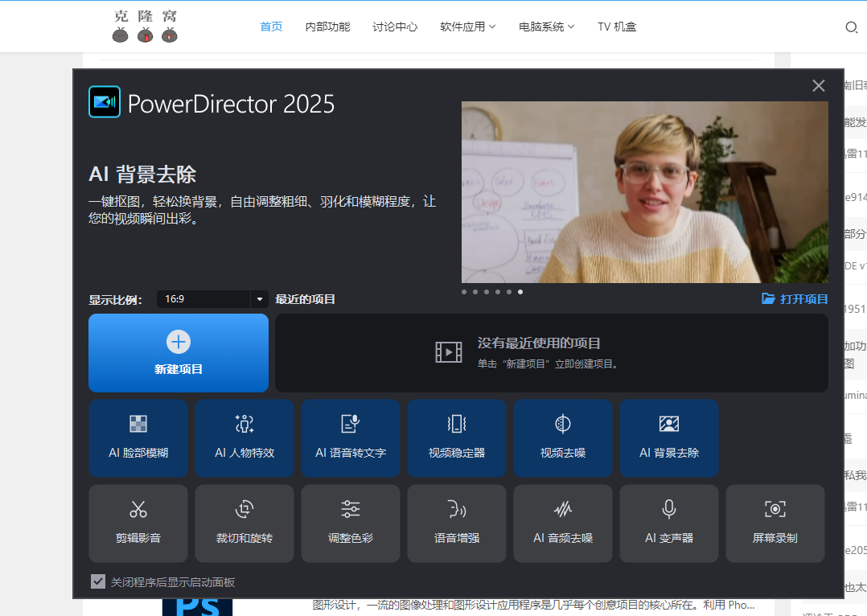The height and width of the screenshot is (616, 867).
Task: Open AI 语音转文字 speech to text
Action: (x=351, y=438)
